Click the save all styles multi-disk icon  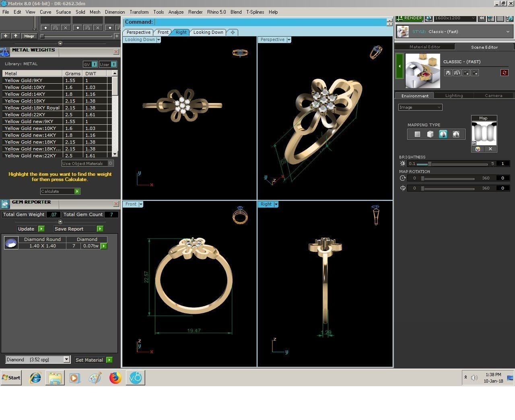coord(457,72)
